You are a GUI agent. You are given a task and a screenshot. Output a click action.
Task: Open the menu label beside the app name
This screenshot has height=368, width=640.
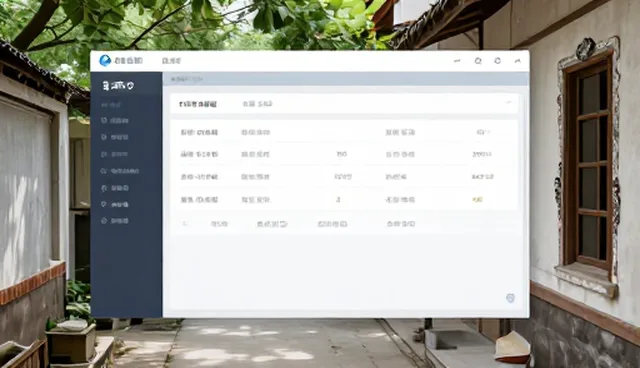pos(171,61)
